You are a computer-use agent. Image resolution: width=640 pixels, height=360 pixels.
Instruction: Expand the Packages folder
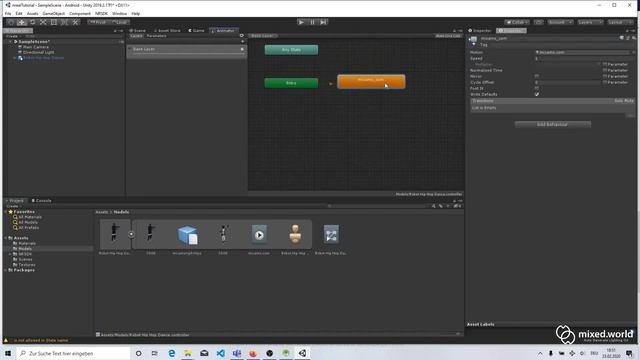6,270
